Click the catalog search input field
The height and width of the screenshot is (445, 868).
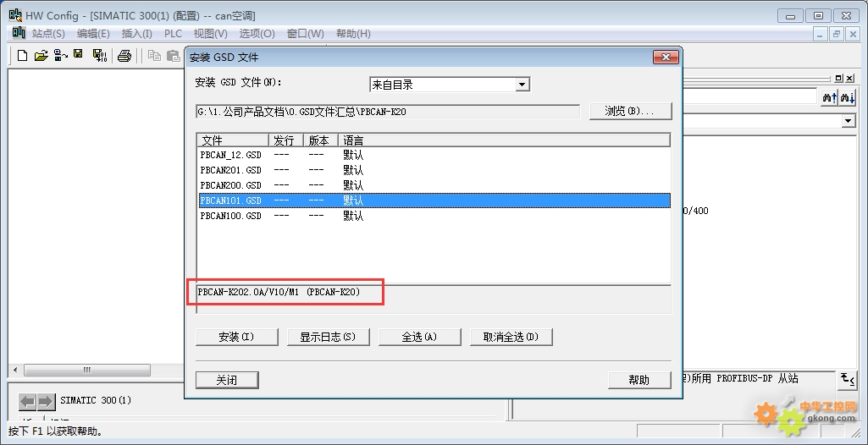tap(751, 97)
